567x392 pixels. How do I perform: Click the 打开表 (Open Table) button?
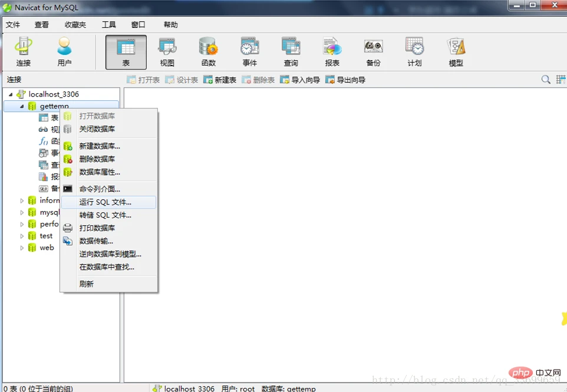pyautogui.click(x=143, y=80)
